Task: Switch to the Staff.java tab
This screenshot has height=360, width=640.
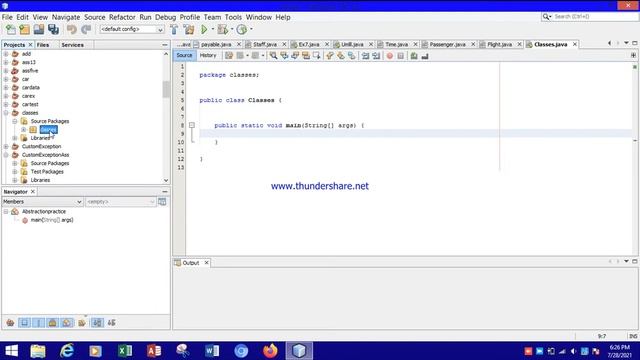Action: pyautogui.click(x=264, y=44)
